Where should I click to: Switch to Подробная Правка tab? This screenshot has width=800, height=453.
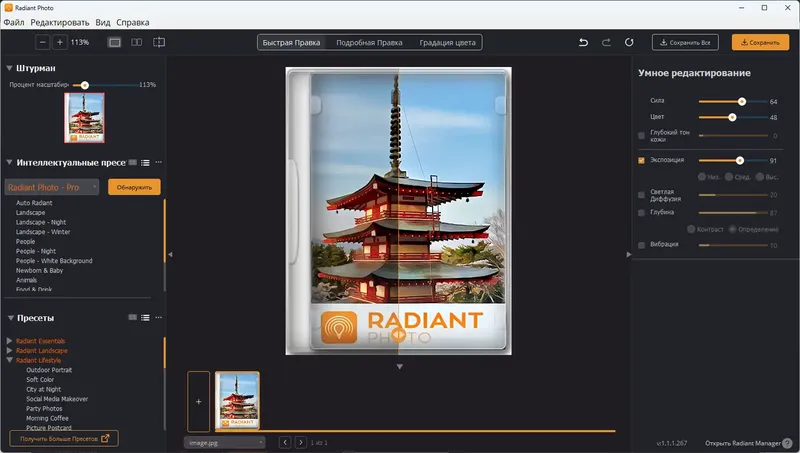point(369,43)
